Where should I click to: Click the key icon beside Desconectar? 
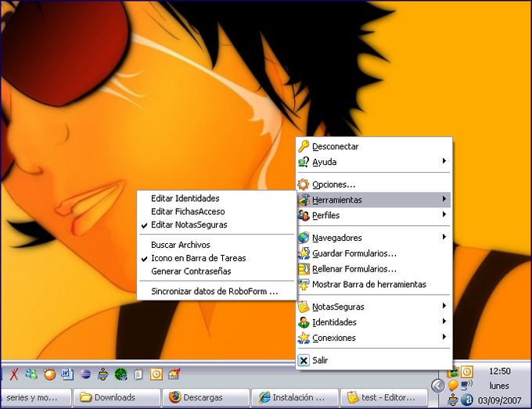tap(304, 146)
